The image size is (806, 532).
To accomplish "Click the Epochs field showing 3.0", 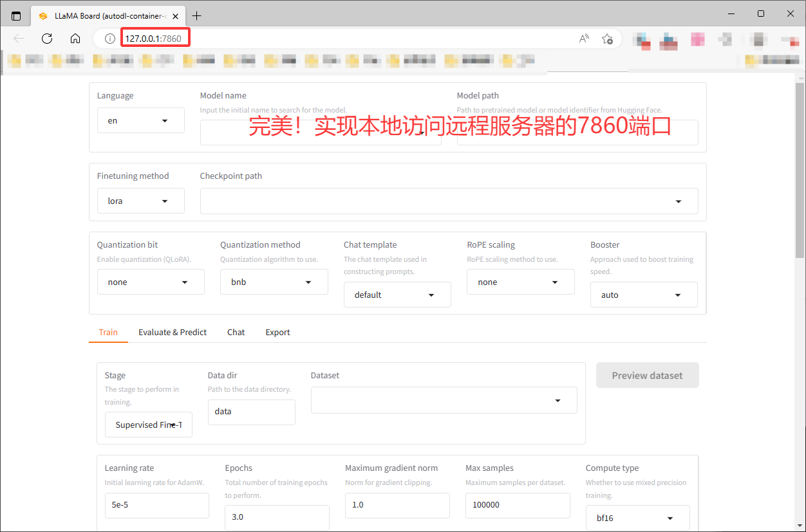I will click(277, 517).
